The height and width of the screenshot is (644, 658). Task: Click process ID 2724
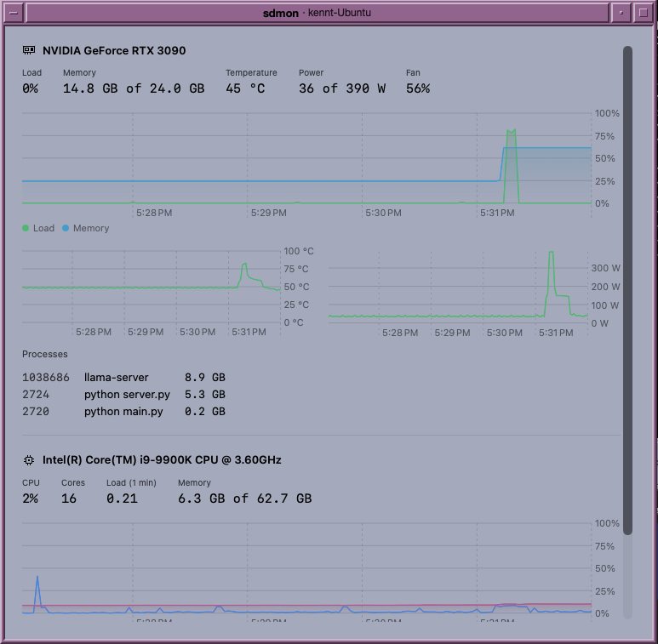click(36, 395)
